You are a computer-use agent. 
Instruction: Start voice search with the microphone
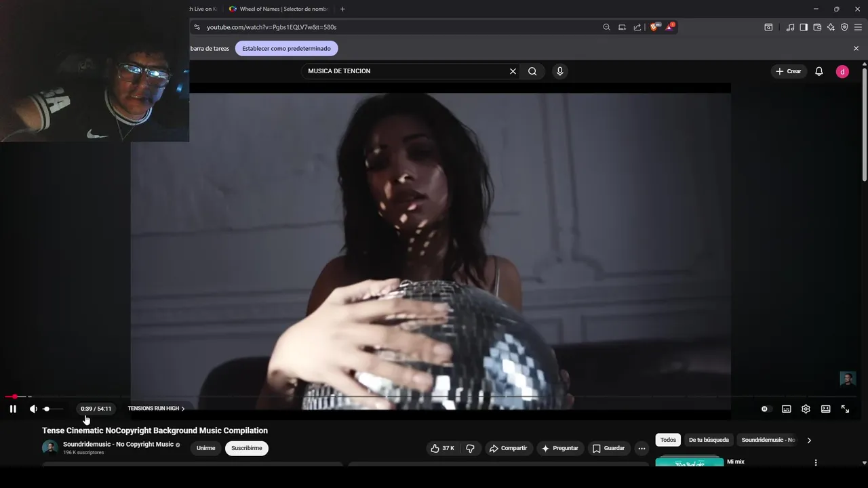(559, 71)
